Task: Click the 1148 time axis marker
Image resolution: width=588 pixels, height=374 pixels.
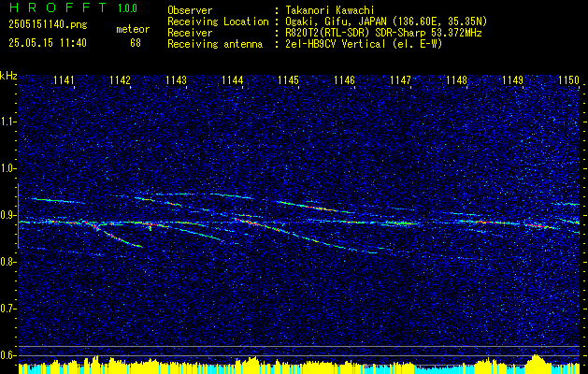Action: (457, 79)
